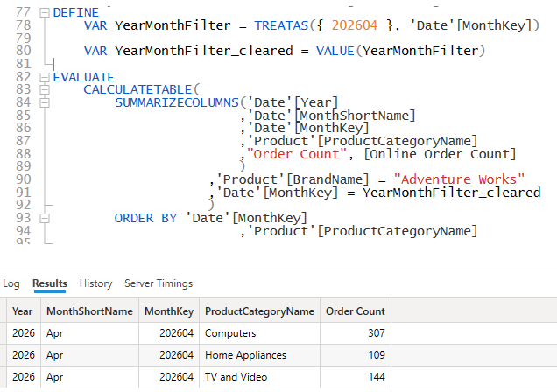Select the Home Appliances cell
This screenshot has height=392, width=557.
[260, 355]
